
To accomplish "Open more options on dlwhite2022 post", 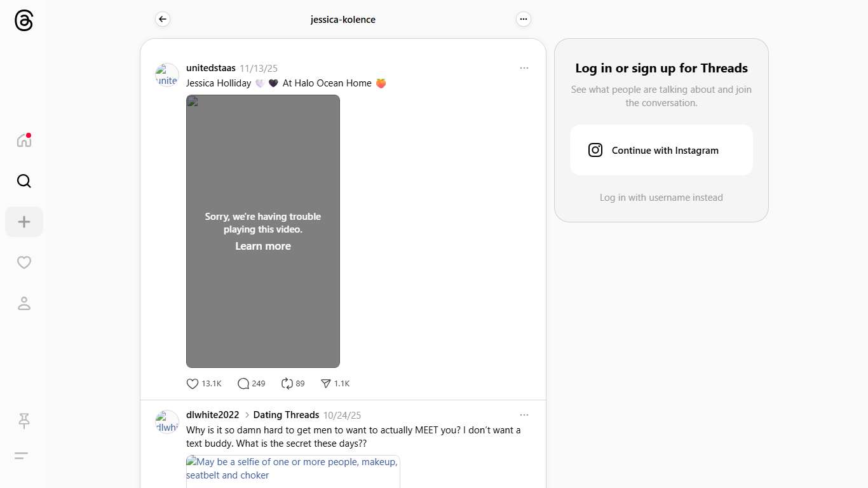I will click(x=524, y=415).
